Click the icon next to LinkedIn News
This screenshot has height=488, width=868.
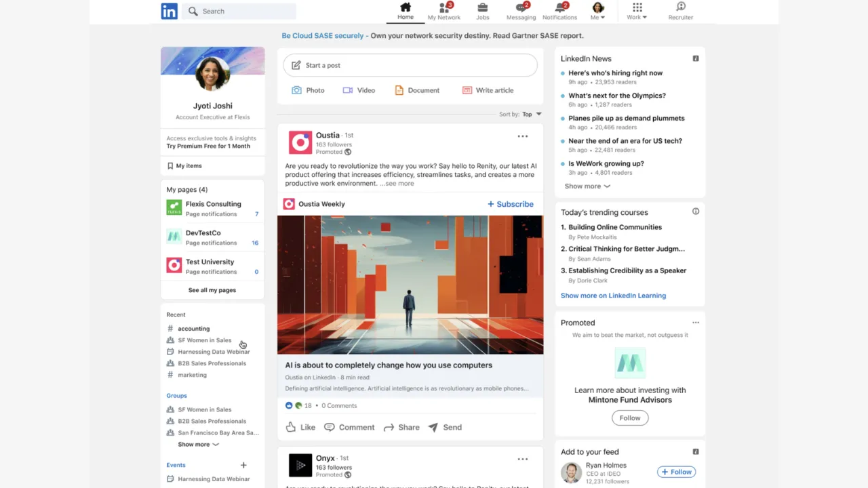(696, 59)
